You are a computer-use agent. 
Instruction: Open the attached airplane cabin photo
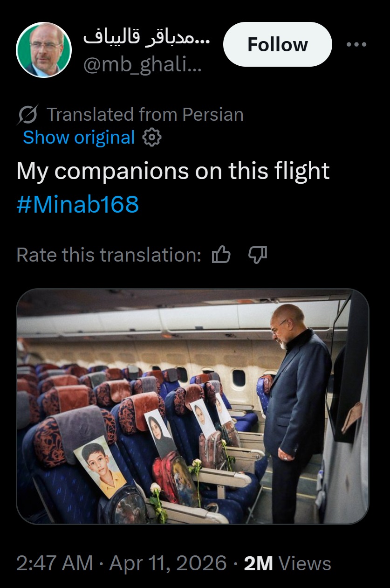point(192,406)
